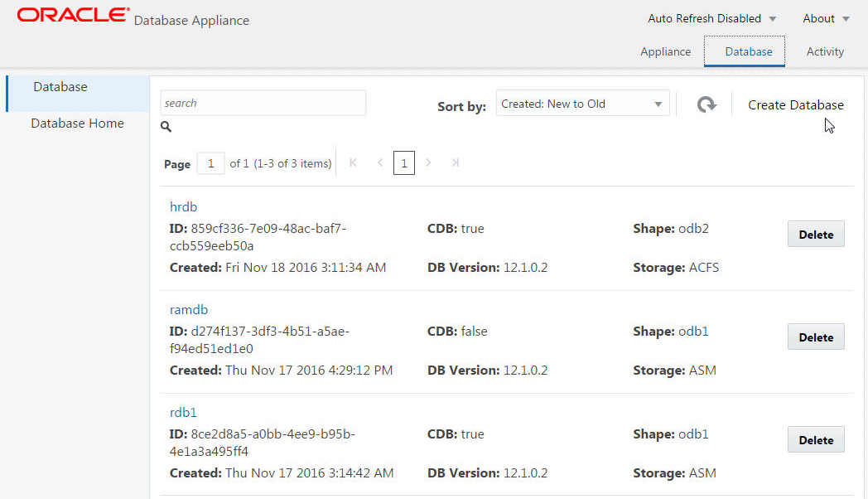Select the Database tab
The height and width of the screenshot is (499, 868).
point(749,51)
